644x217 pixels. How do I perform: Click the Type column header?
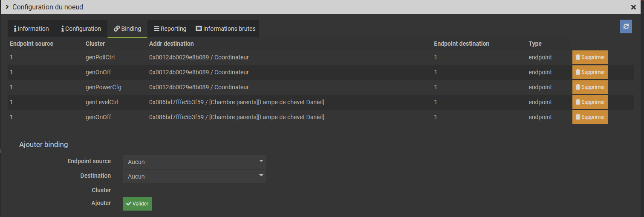click(x=535, y=44)
